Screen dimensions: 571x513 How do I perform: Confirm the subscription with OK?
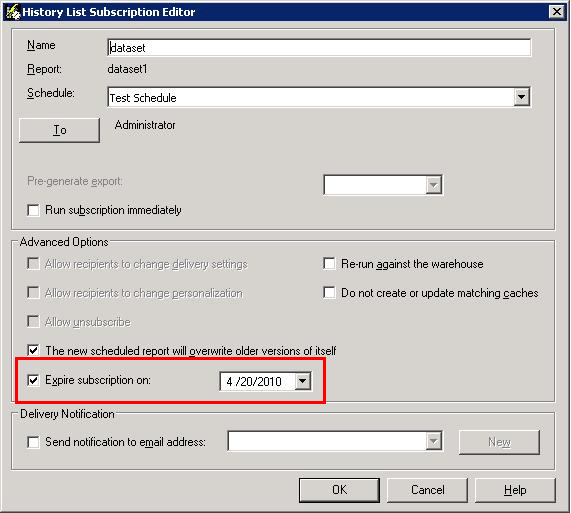tap(339, 490)
